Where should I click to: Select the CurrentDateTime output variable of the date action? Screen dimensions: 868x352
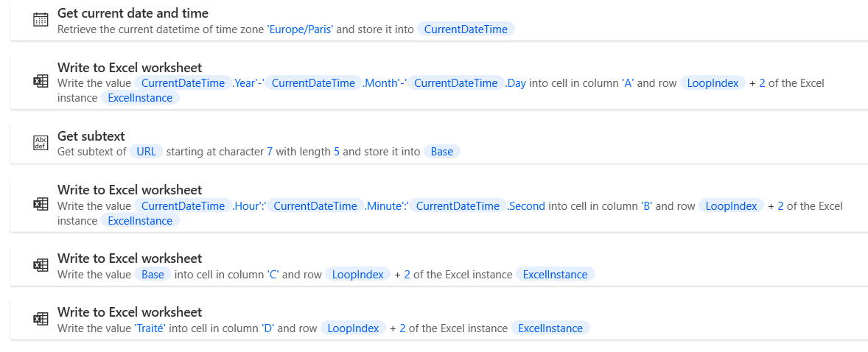tap(465, 29)
